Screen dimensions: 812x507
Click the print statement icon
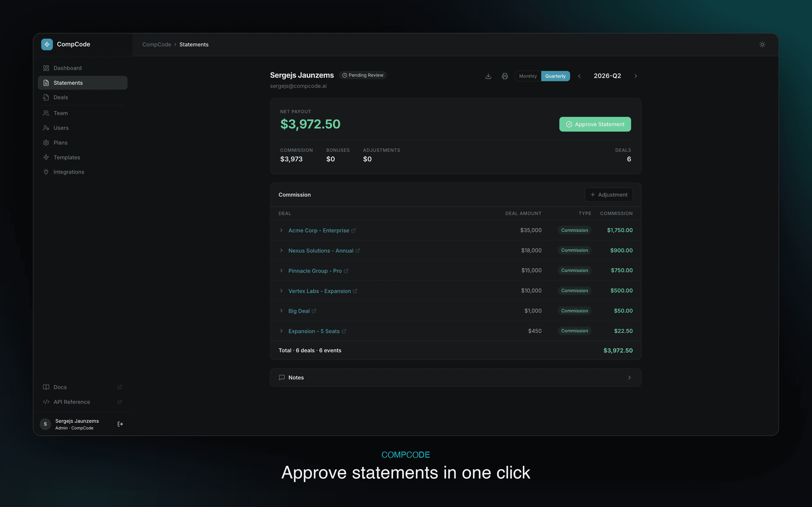(x=504, y=76)
